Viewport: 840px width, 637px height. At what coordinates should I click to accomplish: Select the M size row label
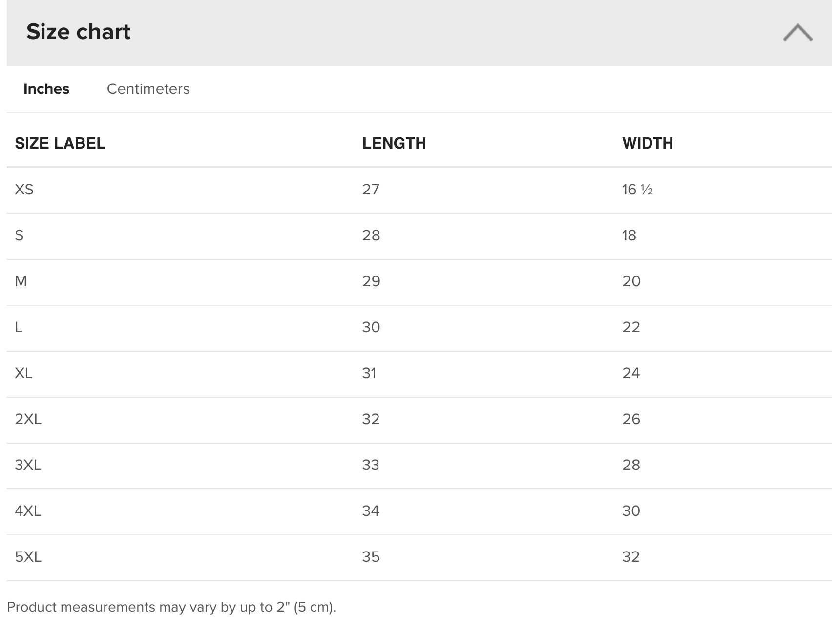point(21,281)
